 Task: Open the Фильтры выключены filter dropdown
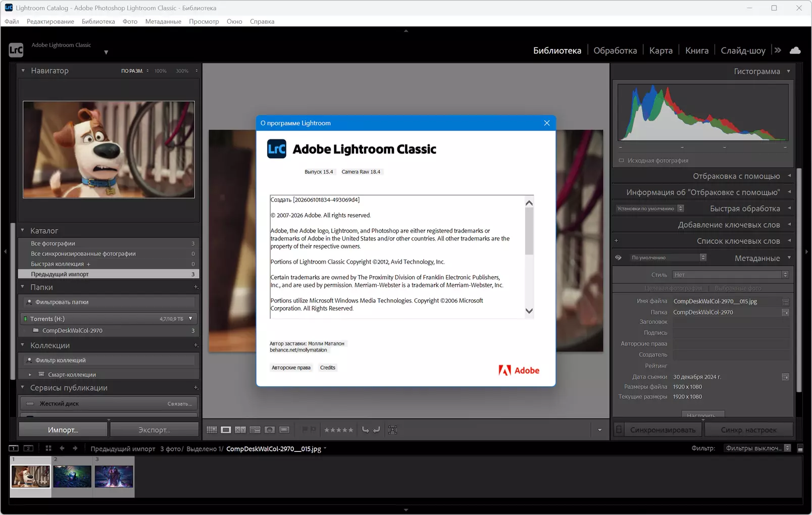[757, 448]
